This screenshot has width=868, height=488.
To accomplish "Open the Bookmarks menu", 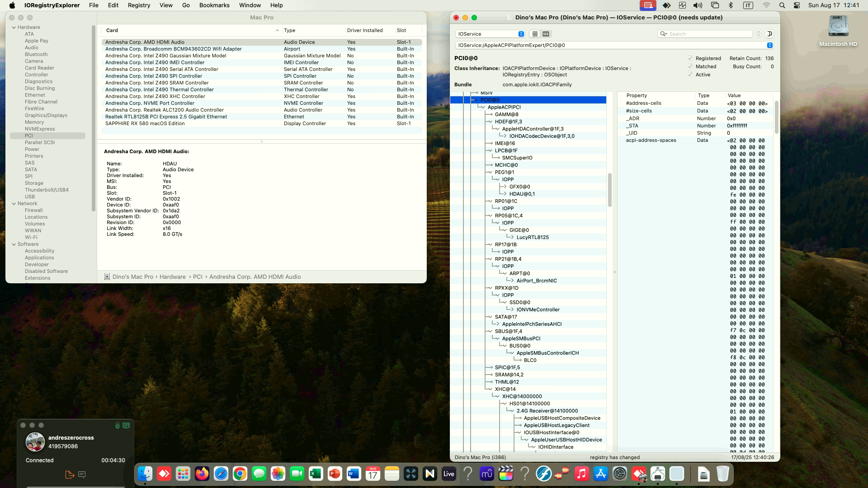I will (x=214, y=5).
